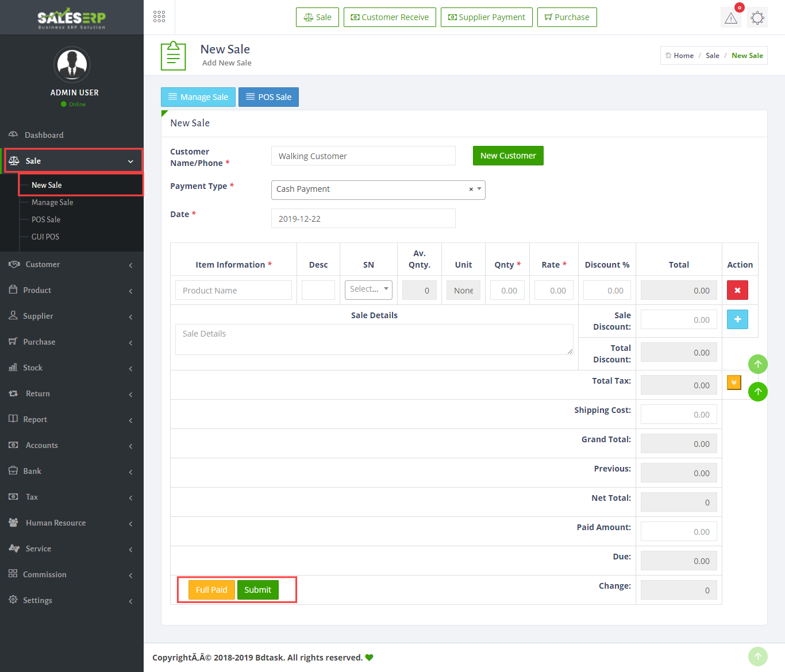Click the red delete row button
This screenshot has width=785, height=672.
tap(737, 290)
